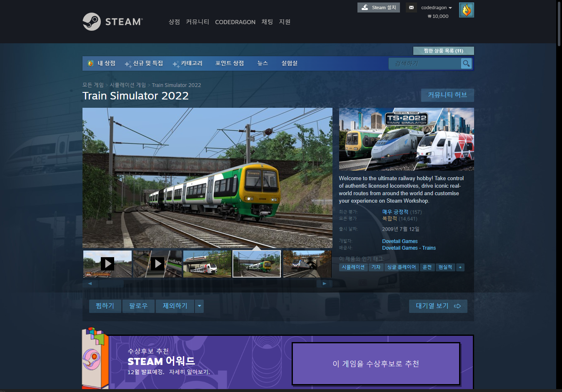Click the Steam Awards trophy icon
Screen dimensions: 562x392
[95, 358]
